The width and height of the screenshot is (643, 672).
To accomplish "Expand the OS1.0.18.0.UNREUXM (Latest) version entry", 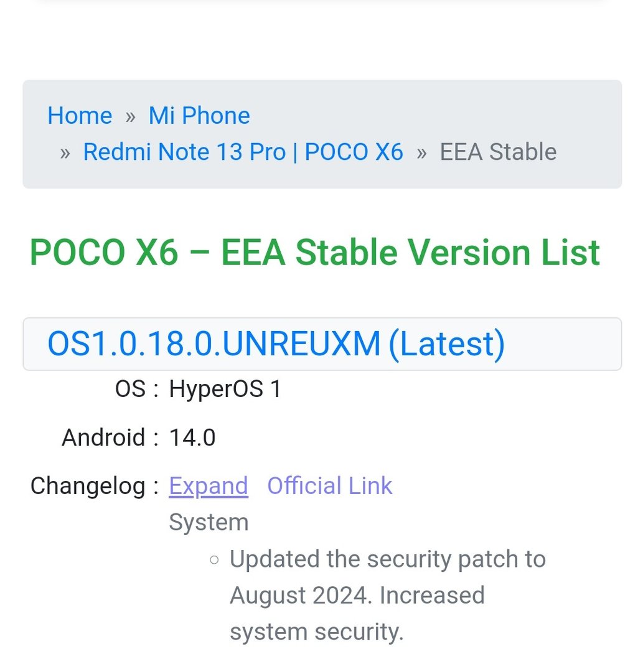I will [x=276, y=343].
